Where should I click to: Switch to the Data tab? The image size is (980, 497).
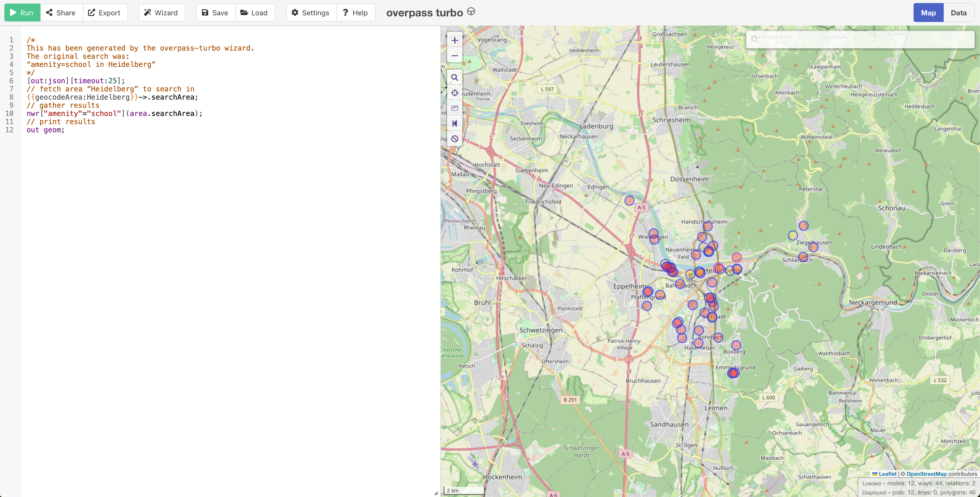coord(958,13)
